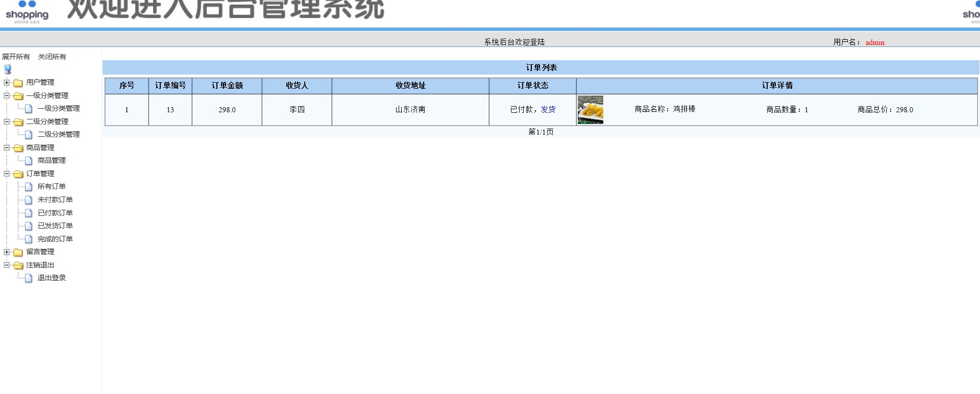The width and height of the screenshot is (980, 394).
Task: Click the 订单列表 title bar
Action: (541, 67)
